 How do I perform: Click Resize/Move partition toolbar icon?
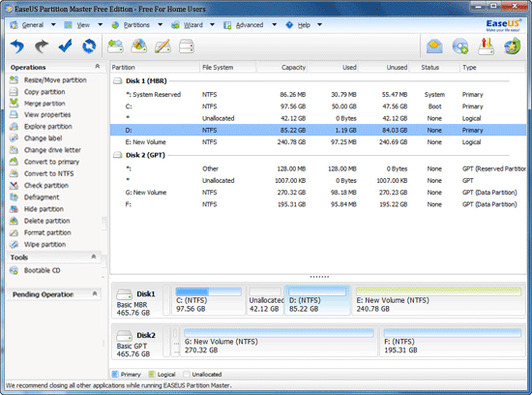click(x=115, y=46)
